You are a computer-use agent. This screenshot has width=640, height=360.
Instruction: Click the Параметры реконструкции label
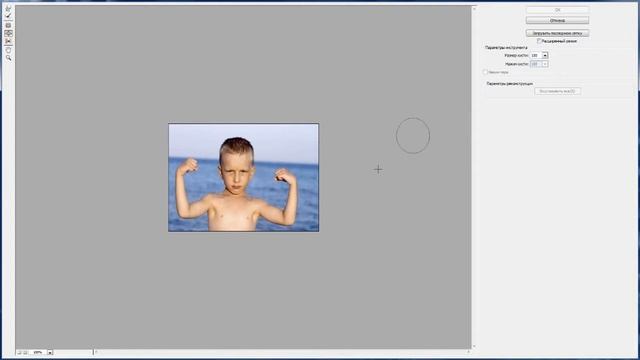pos(510,84)
